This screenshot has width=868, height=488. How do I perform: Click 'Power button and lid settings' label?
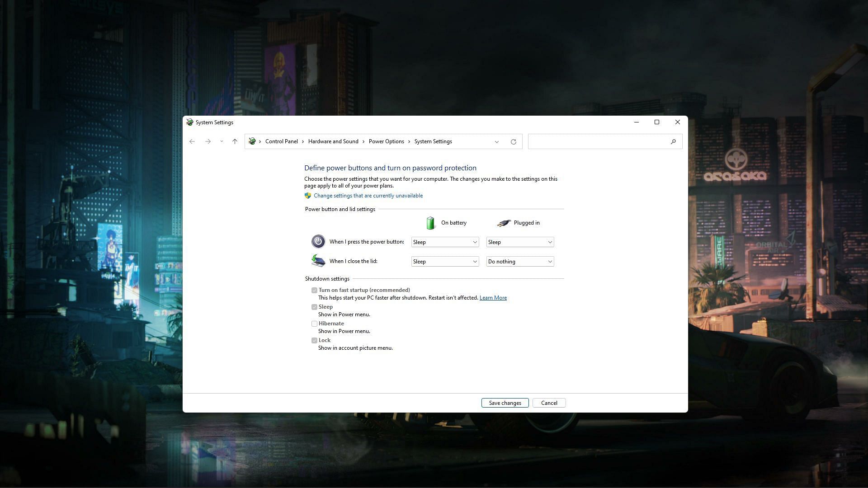click(x=340, y=209)
